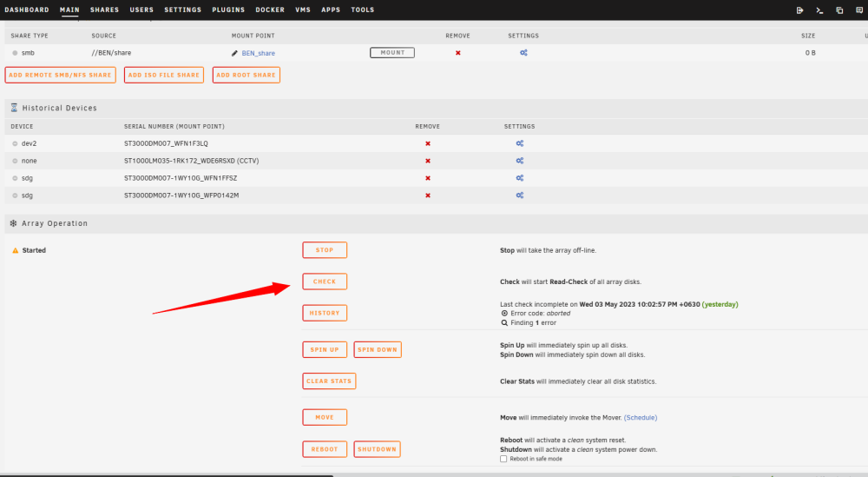Open settings for ST1000LM035 CCTV device
This screenshot has height=477, width=868.
point(519,161)
